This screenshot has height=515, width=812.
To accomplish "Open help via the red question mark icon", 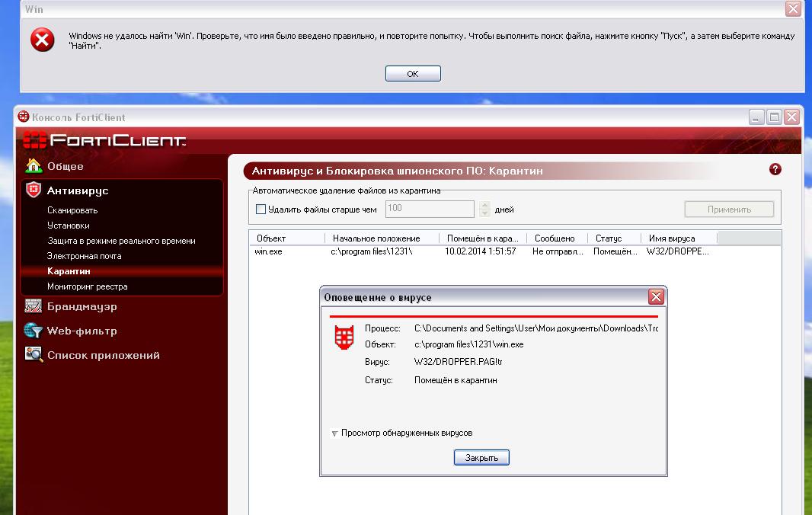I will (x=775, y=169).
